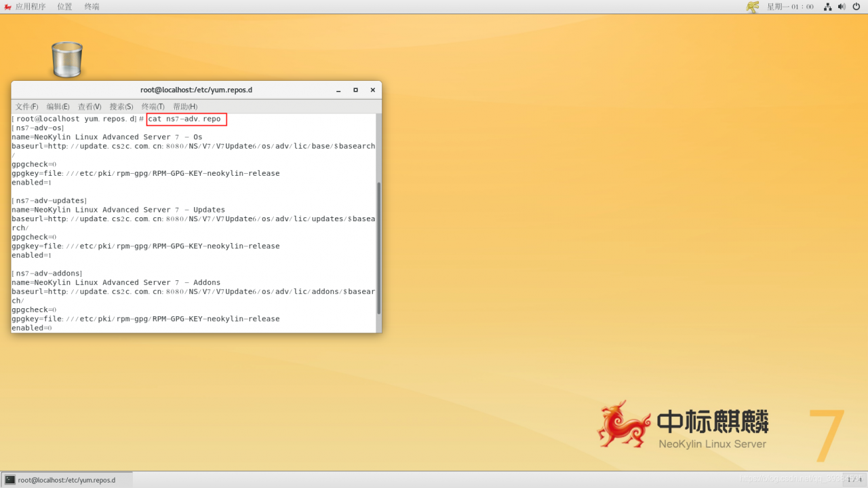Click text 'name=NeoKylin Linux Advanced Server 7 - Os'
Image resolution: width=868 pixels, height=488 pixels.
(x=107, y=137)
